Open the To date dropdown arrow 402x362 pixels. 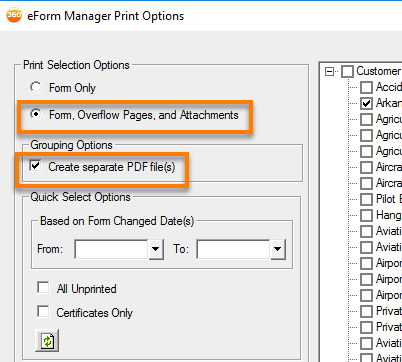coord(278,249)
